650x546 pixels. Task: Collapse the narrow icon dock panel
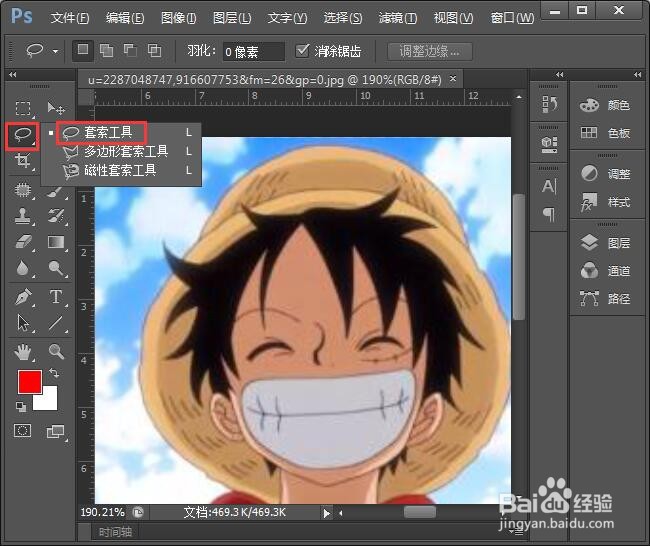560,75
